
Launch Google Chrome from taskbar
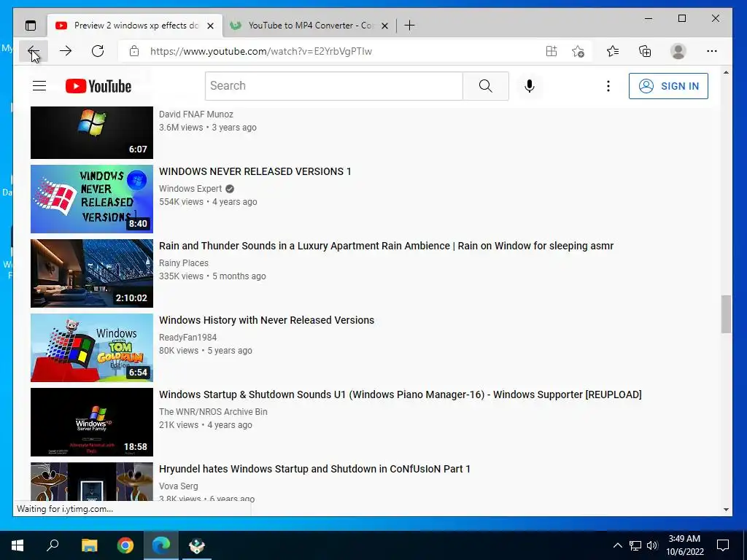pos(125,545)
